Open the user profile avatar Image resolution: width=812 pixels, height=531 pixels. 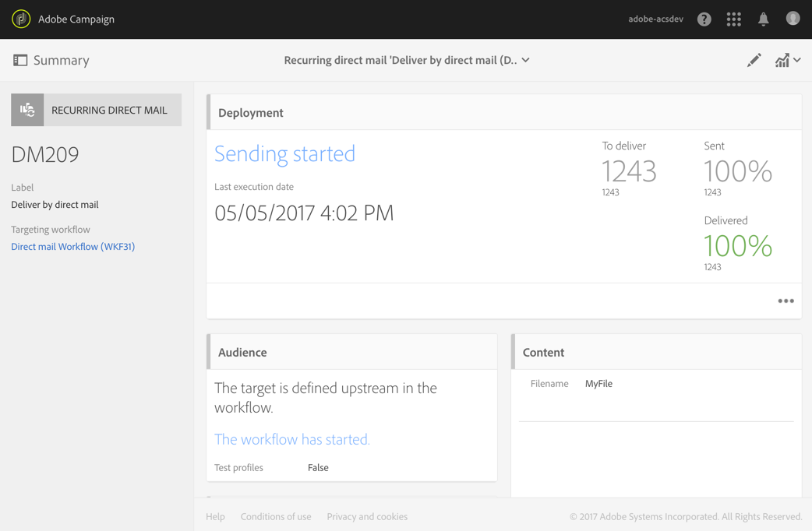click(x=793, y=19)
